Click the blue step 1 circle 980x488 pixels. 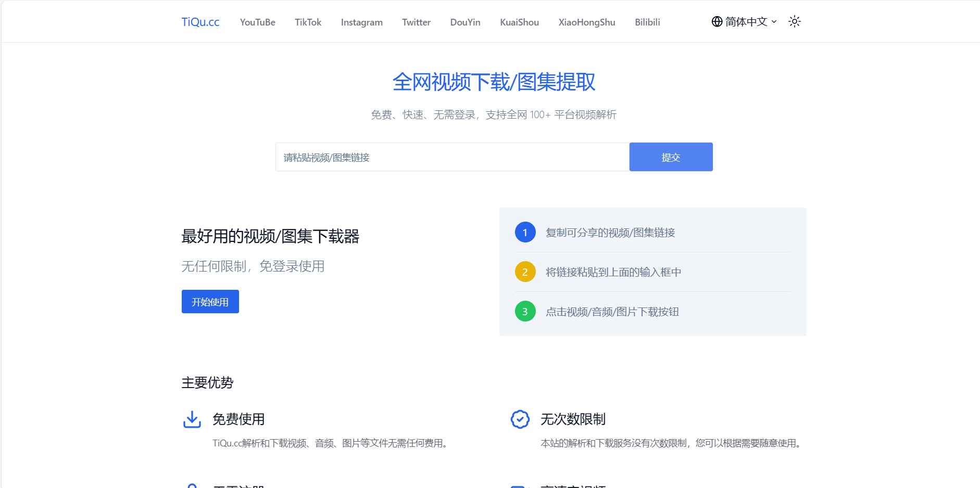click(x=525, y=232)
